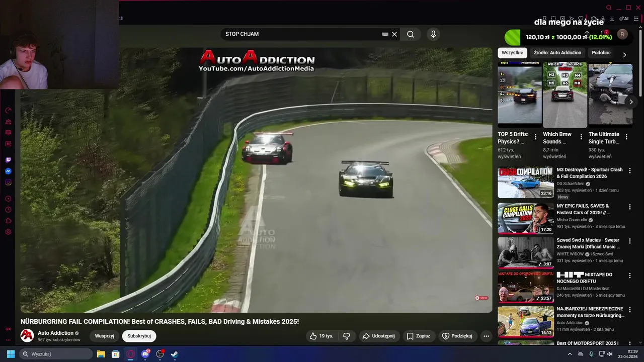The width and height of the screenshot is (644, 362).
Task: Open the Windows Start menu
Action: point(11,354)
